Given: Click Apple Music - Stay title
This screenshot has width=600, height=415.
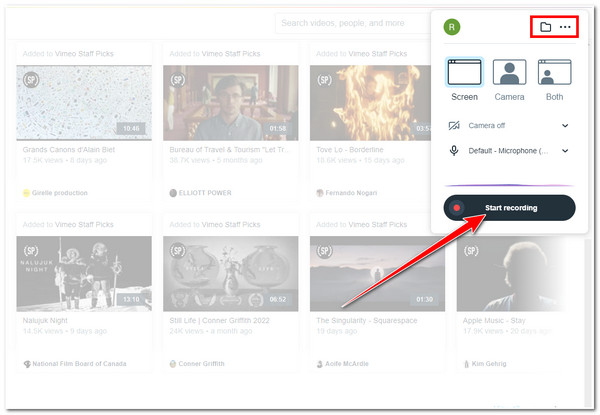Looking at the screenshot, I should [x=494, y=321].
